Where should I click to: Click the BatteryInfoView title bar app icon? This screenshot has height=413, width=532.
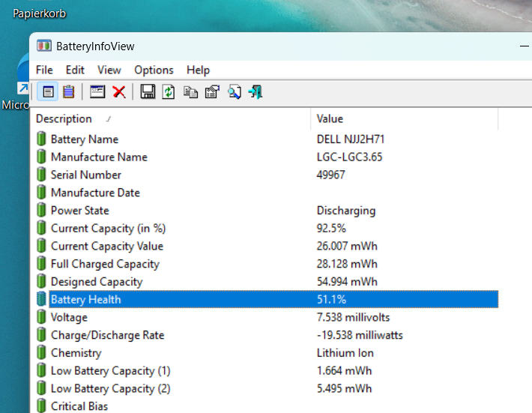click(44, 46)
